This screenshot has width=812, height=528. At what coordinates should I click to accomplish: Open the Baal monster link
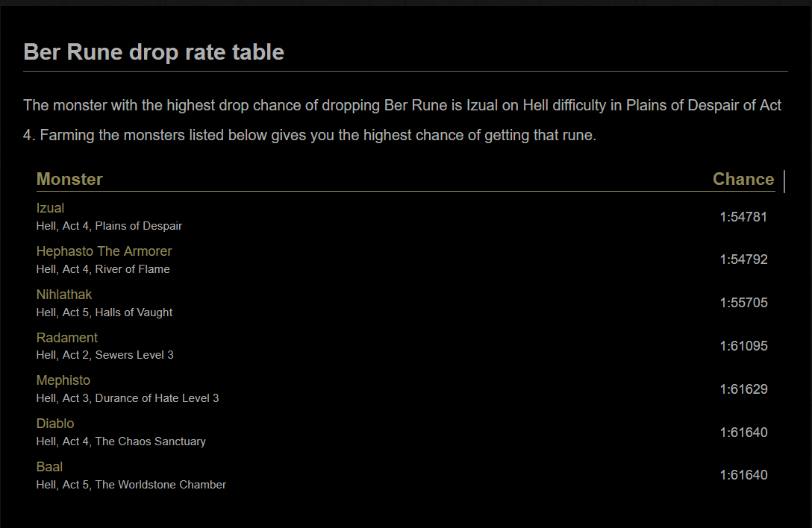(x=50, y=466)
